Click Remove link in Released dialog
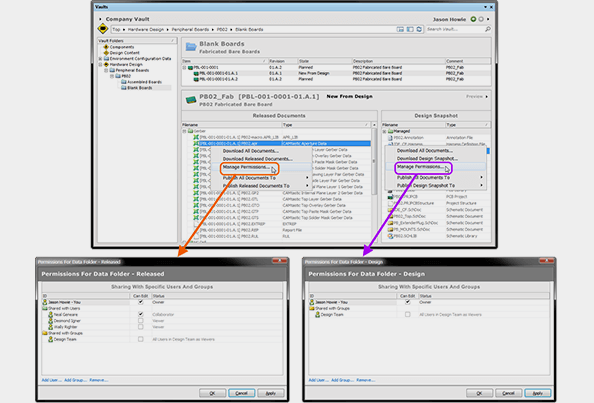Image resolution: width=594 pixels, height=403 pixels. [x=99, y=380]
